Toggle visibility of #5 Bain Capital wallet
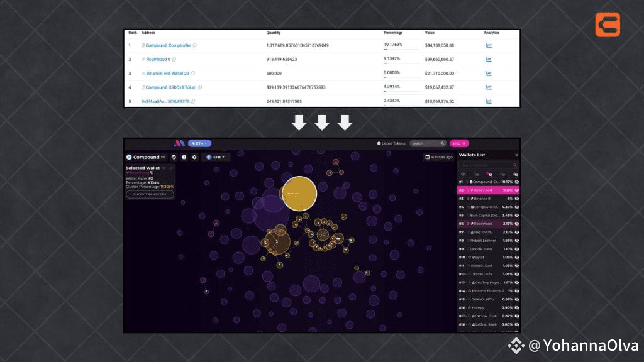The height and width of the screenshot is (362, 644). point(517,216)
